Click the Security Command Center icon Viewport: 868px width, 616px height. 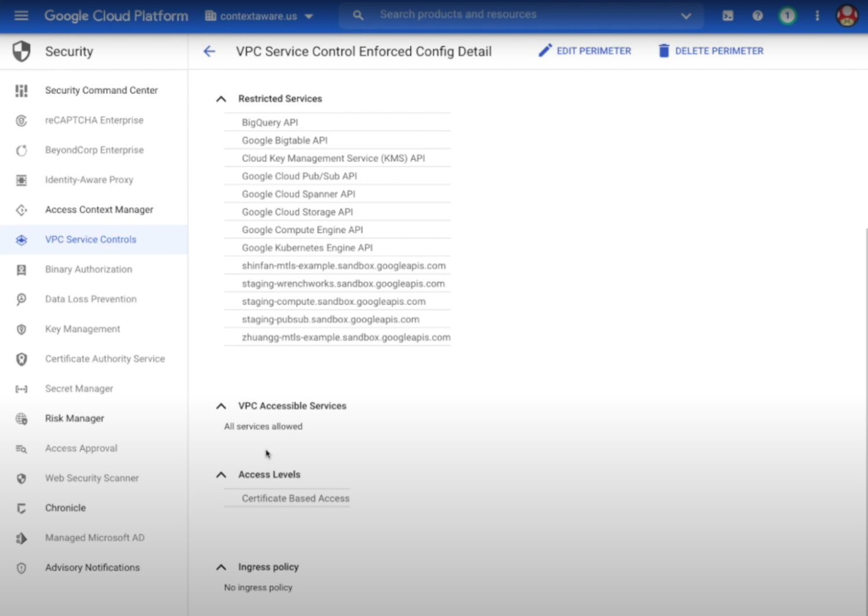click(x=21, y=90)
